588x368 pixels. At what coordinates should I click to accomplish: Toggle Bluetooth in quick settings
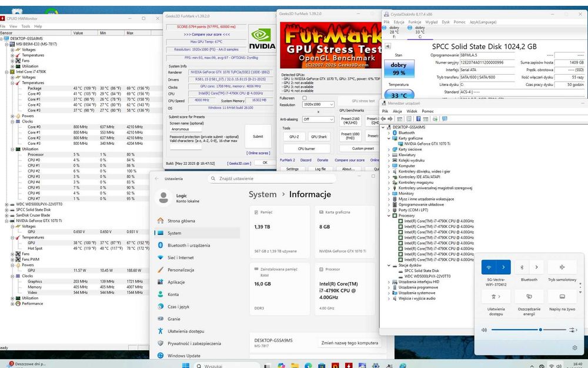522,267
